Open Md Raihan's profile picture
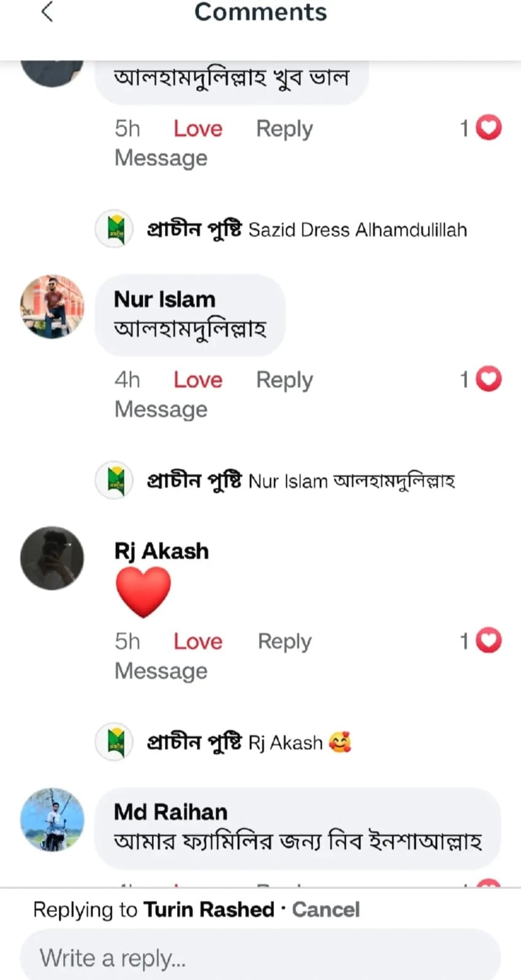Viewport: 521px width, 980px height. (52, 820)
